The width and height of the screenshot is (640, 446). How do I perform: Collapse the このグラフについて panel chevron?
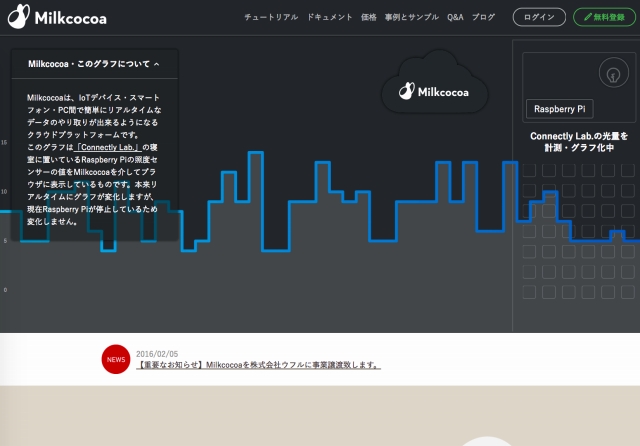(x=157, y=64)
